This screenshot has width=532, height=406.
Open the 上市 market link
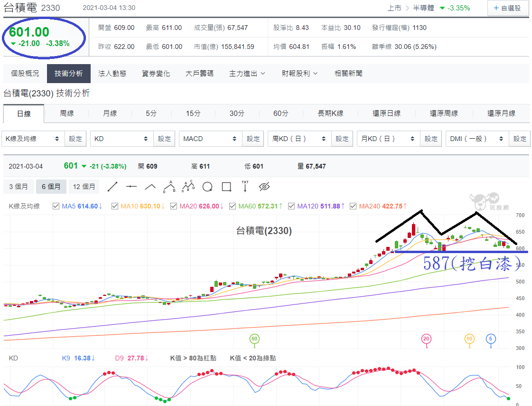click(394, 8)
